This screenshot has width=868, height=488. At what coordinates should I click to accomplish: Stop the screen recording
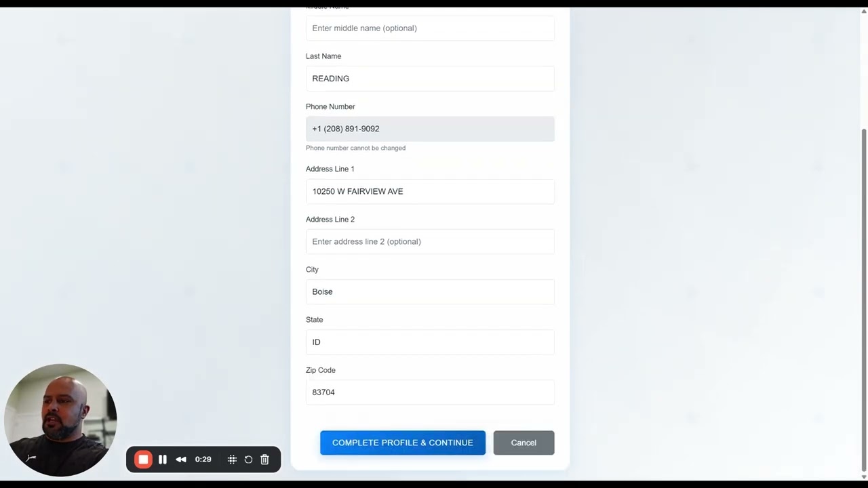click(143, 460)
